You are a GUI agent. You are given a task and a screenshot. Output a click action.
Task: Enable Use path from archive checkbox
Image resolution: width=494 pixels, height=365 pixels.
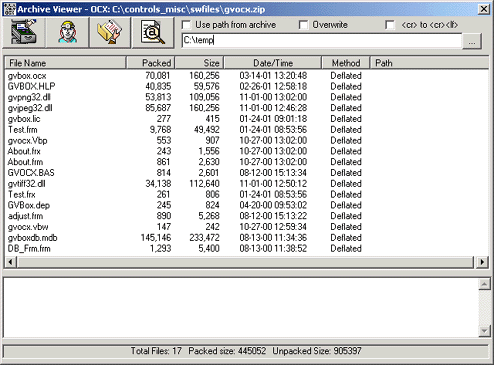pos(186,25)
